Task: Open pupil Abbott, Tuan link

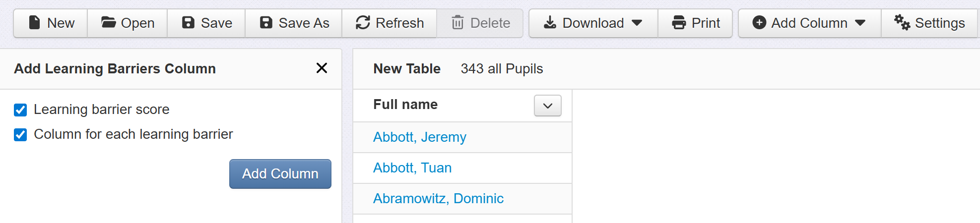Action: [x=412, y=168]
